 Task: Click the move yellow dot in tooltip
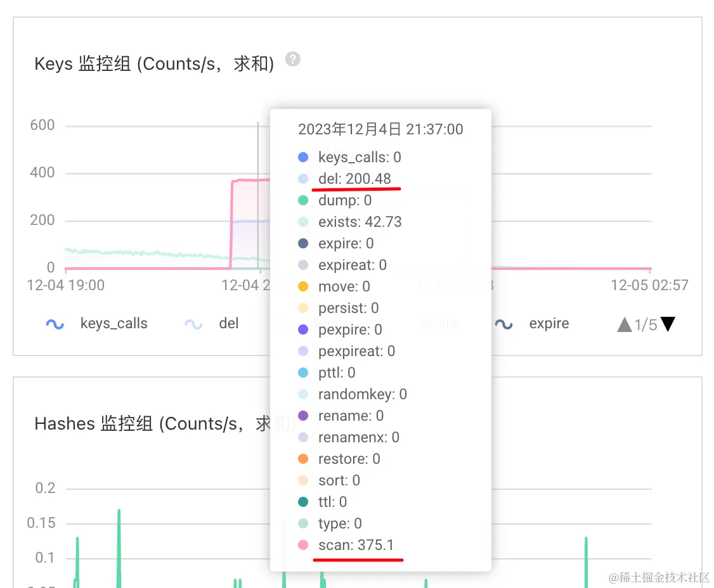point(303,286)
